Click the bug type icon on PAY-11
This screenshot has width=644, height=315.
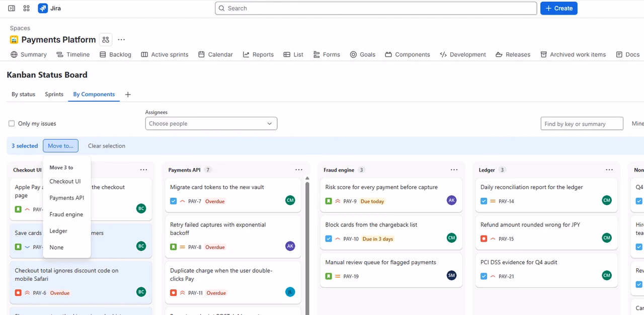click(174, 293)
